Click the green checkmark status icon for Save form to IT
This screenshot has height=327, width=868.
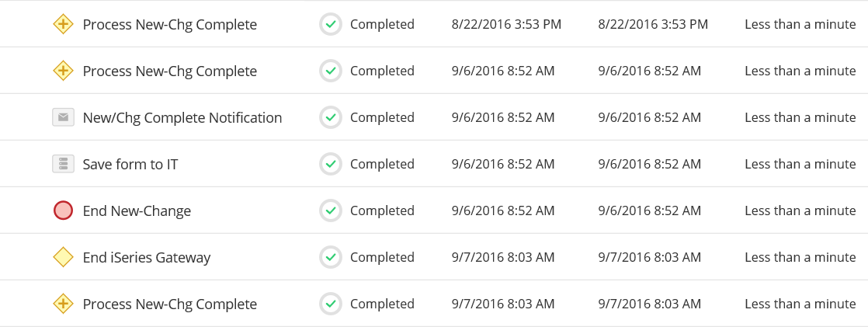click(331, 164)
